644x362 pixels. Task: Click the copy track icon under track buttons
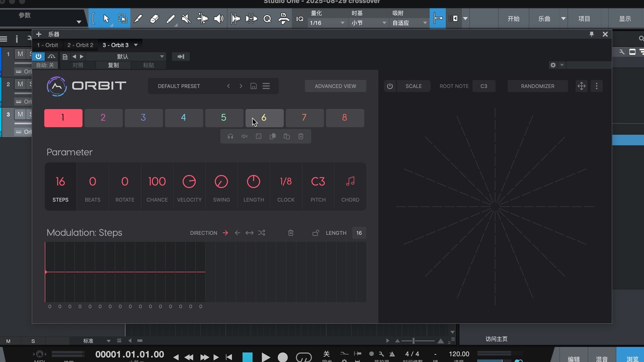(x=273, y=136)
